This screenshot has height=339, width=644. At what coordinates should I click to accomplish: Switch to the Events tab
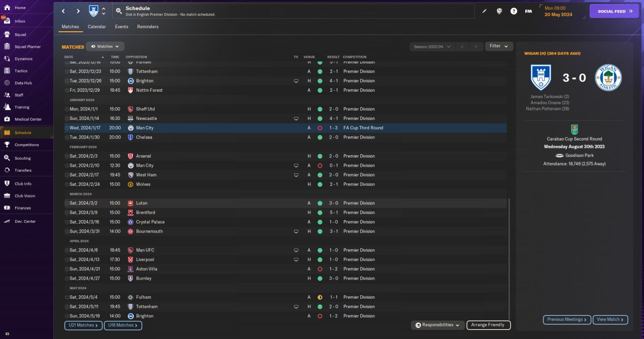(x=121, y=27)
